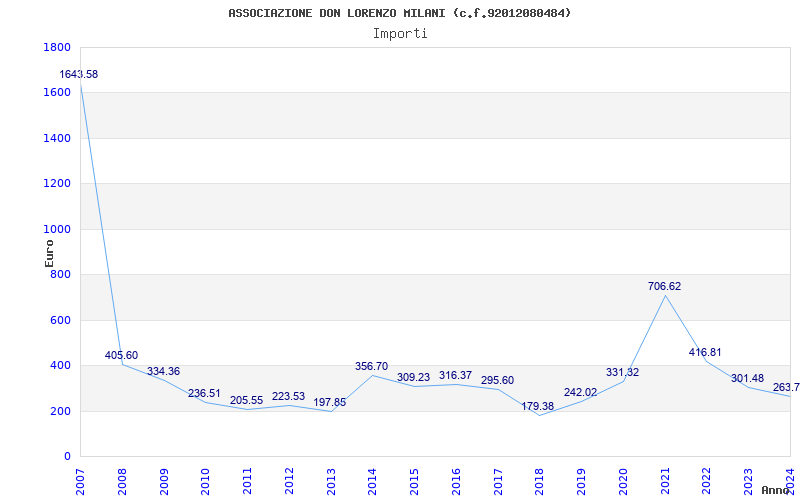Click the 2021 year label

tap(665, 482)
